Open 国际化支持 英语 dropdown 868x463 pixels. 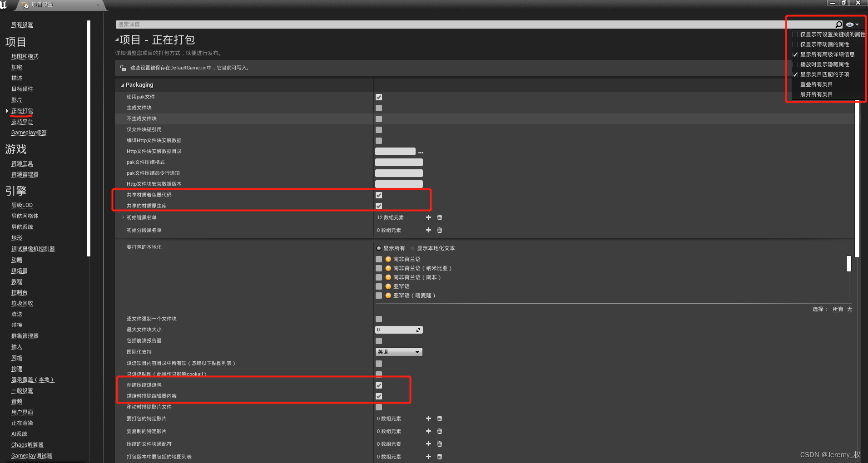point(399,352)
